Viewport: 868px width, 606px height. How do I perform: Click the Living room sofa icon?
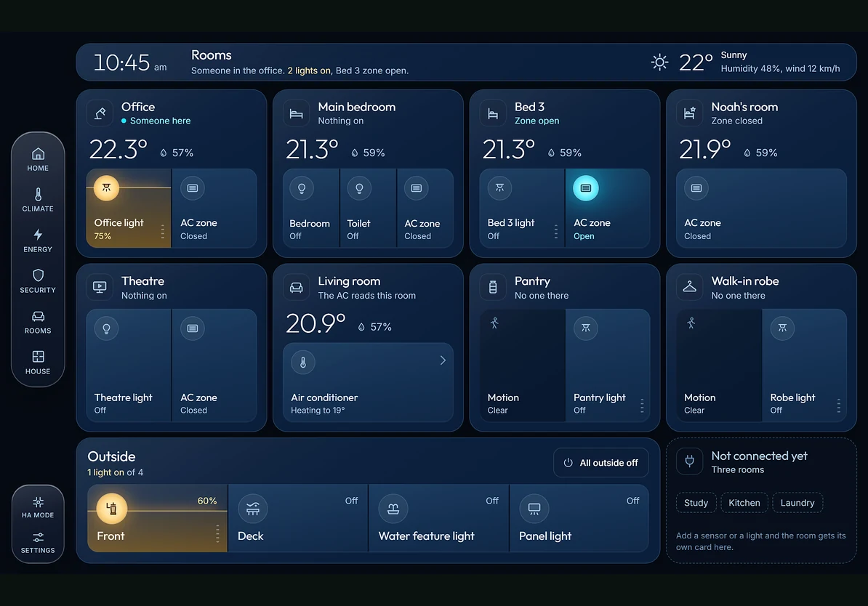coord(296,287)
